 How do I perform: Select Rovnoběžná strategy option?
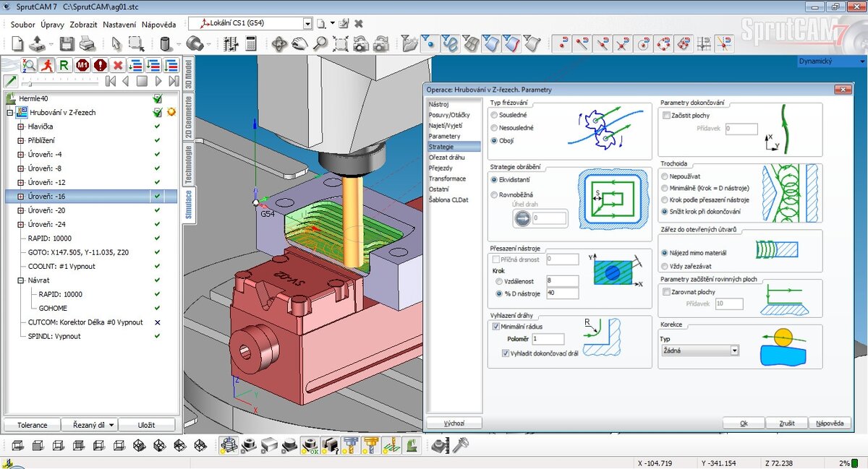click(494, 194)
